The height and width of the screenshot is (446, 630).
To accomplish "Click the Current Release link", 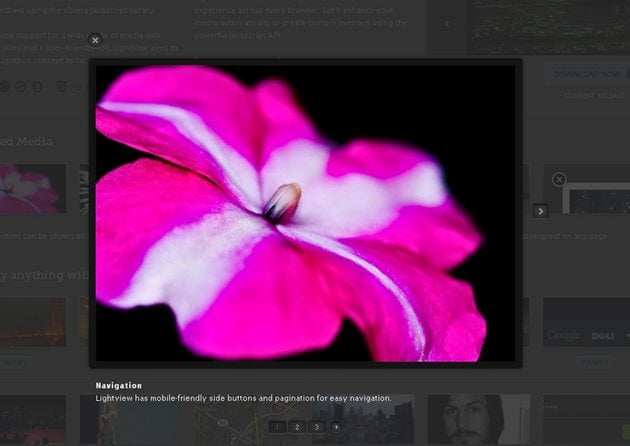I will [592, 96].
